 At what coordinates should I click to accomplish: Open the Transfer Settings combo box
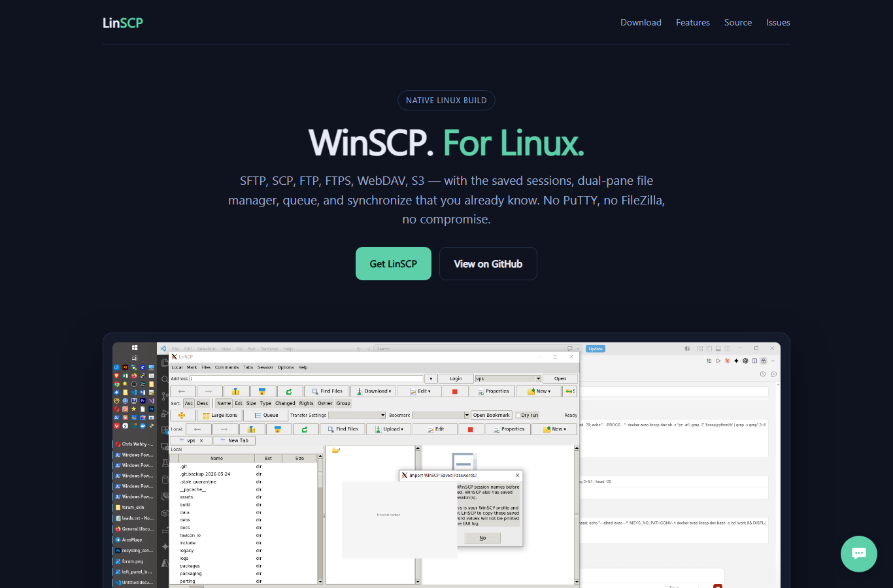point(357,416)
